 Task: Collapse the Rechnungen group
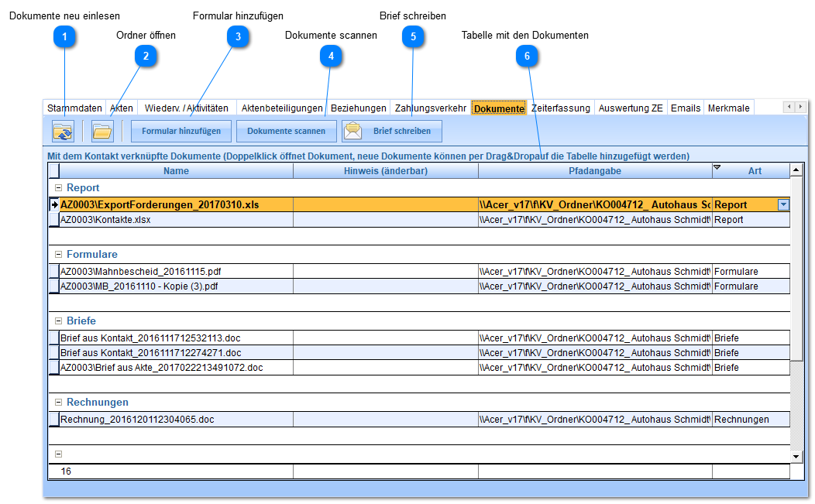(58, 403)
